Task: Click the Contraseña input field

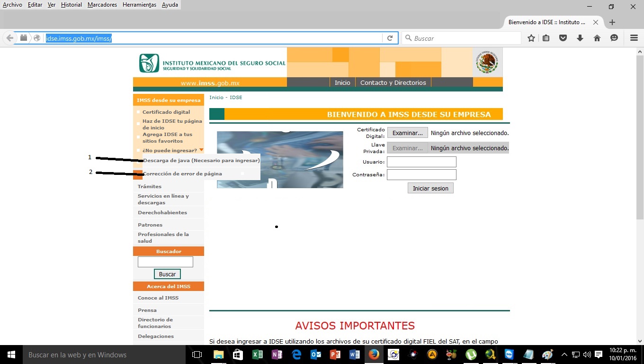Action: [421, 175]
